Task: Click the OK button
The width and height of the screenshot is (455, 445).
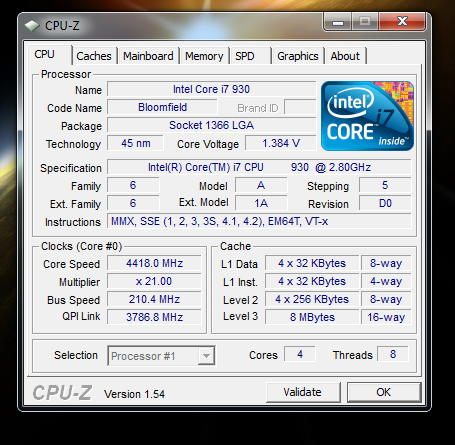Action: coord(384,392)
